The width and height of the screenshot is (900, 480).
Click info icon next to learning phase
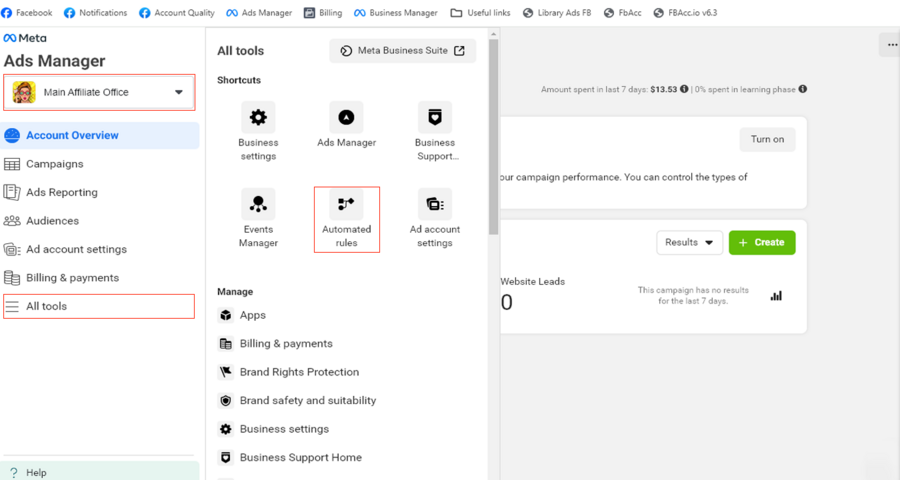click(x=803, y=89)
